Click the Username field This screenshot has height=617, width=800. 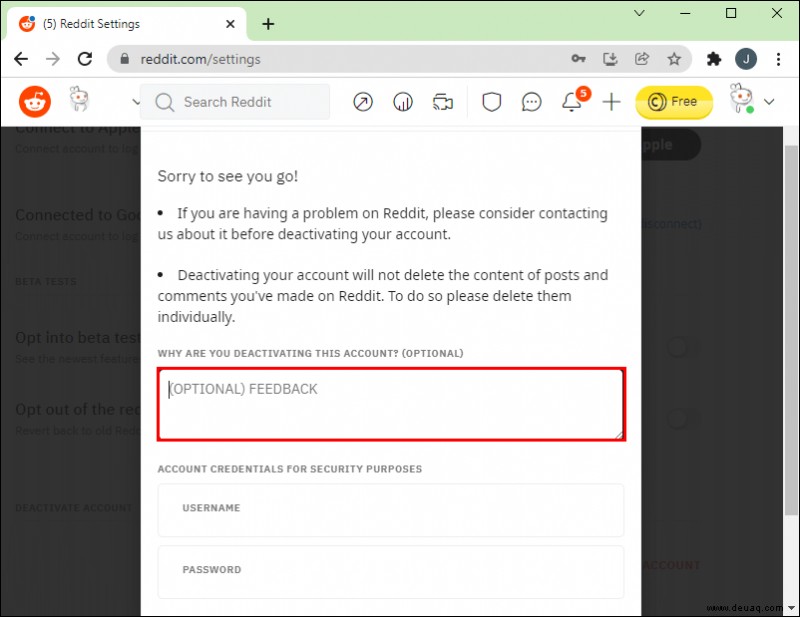391,510
